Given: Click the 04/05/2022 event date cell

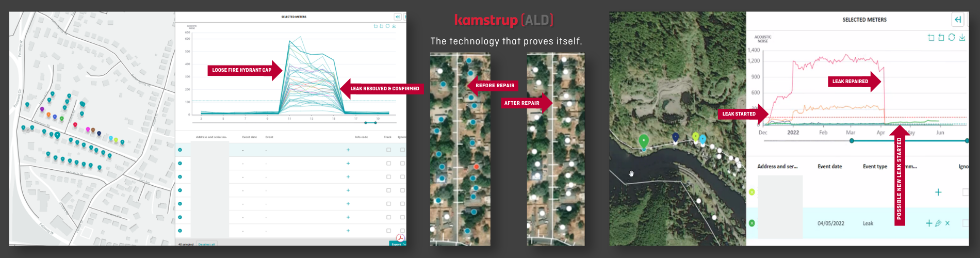Looking at the screenshot, I should 830,223.
